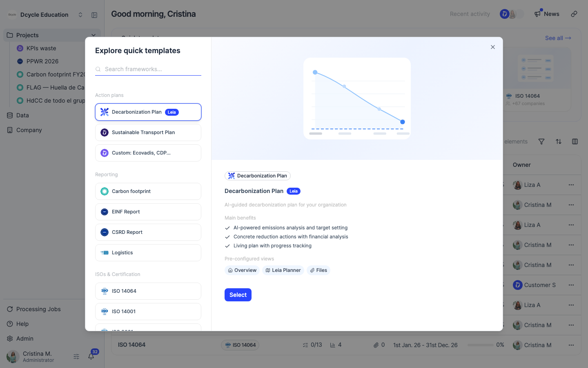Screen dimensions: 588x368
Task: Open the Dcycle Education organization switcher
Action: pos(45,15)
